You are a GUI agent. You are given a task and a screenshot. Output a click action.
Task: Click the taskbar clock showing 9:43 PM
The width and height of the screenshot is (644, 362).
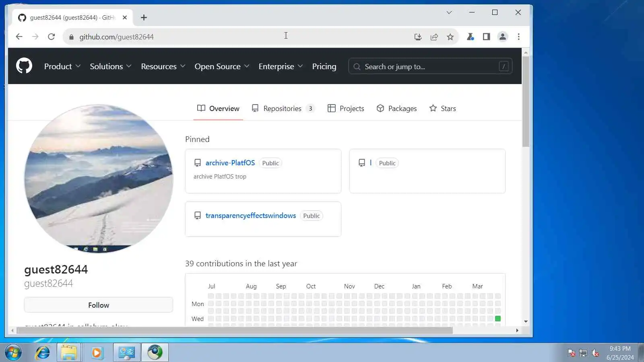click(x=620, y=353)
